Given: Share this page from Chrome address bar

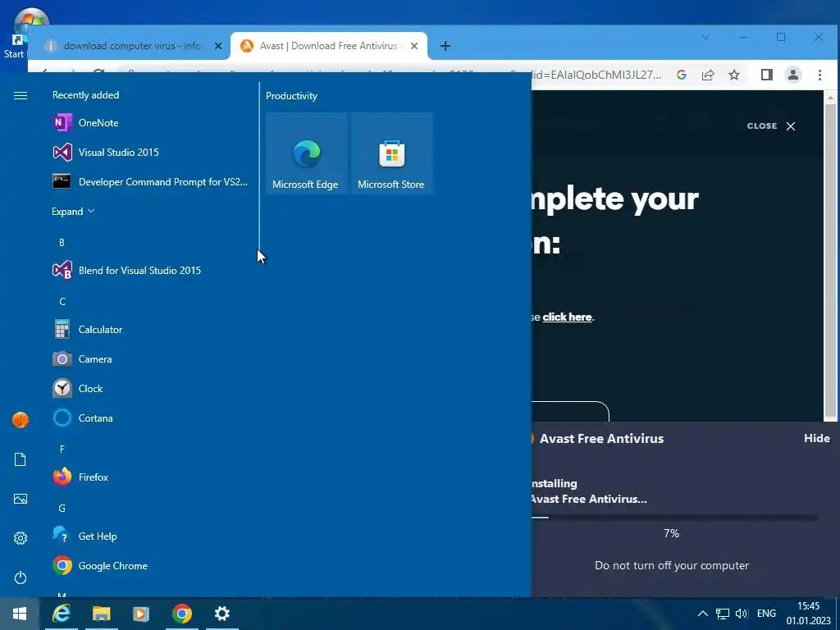Looking at the screenshot, I should (708, 75).
